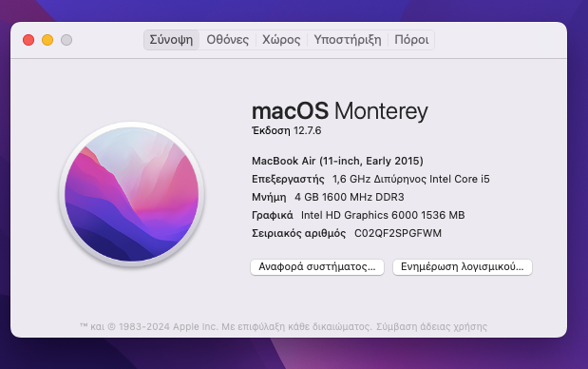This screenshot has width=588, height=369.
Task: Close the window with the red button
Action: pyautogui.click(x=28, y=40)
